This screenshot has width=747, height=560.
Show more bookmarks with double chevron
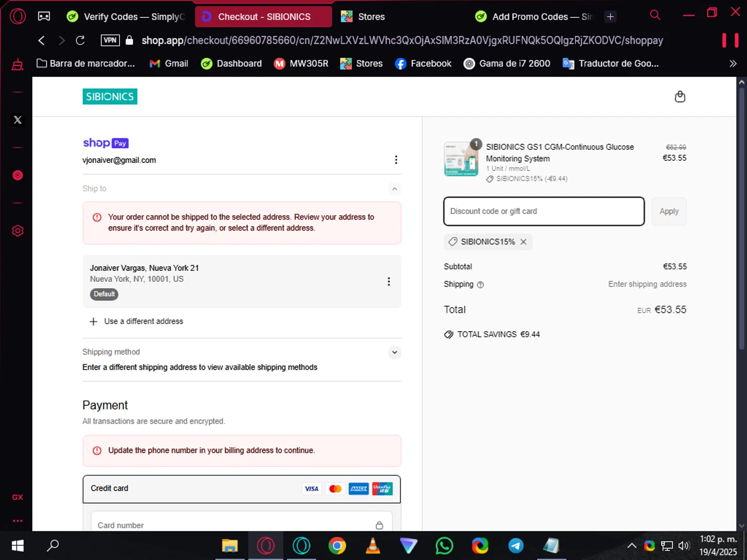pyautogui.click(x=733, y=64)
